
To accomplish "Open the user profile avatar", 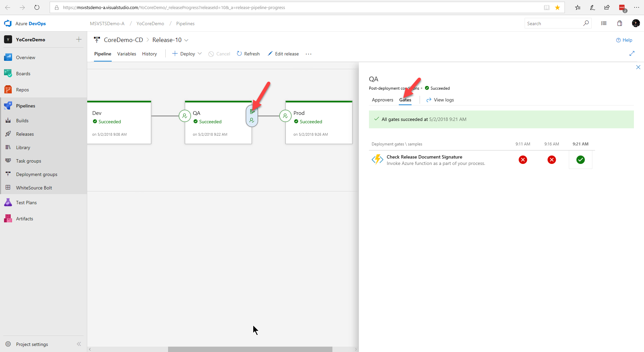I will coord(636,23).
